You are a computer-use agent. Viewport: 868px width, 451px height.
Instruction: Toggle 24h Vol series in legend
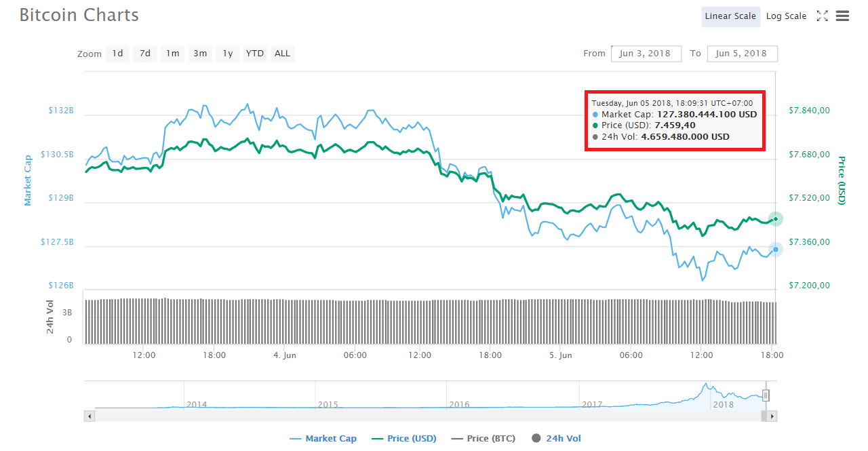556,439
